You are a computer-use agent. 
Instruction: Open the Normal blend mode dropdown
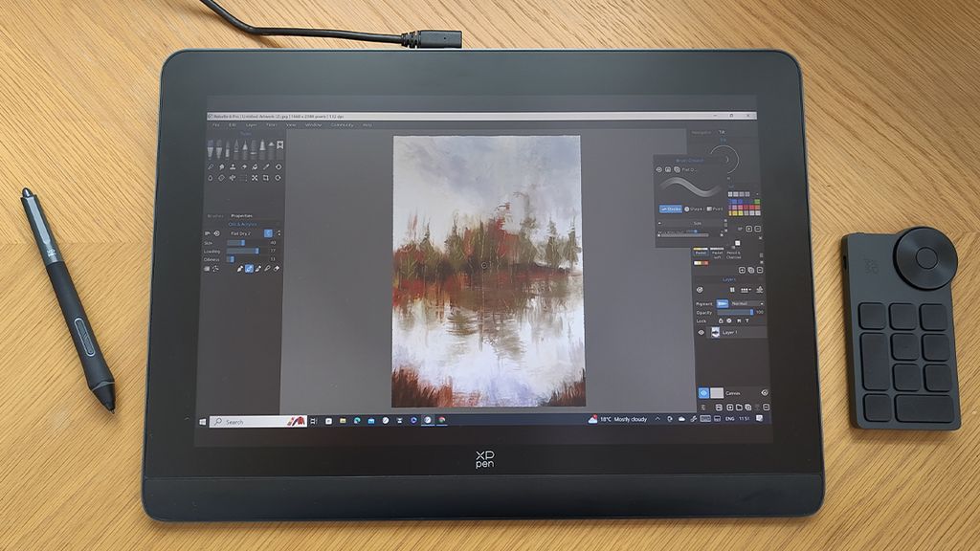742,304
